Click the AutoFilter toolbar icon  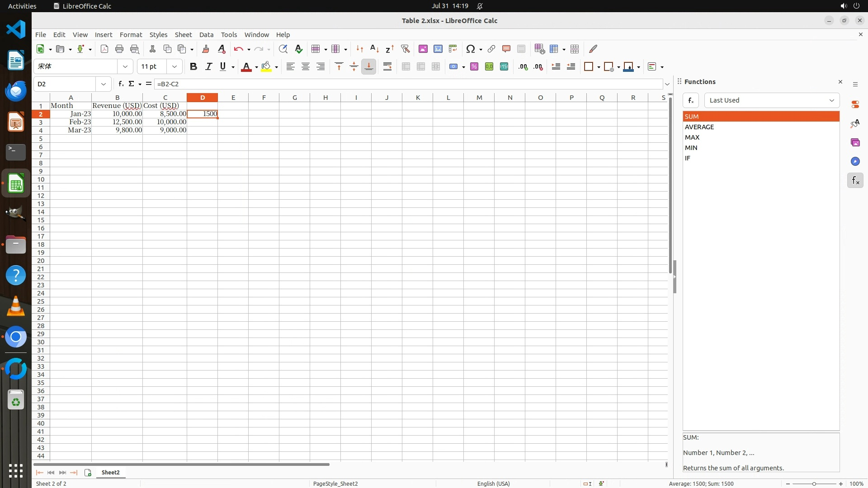(x=405, y=49)
